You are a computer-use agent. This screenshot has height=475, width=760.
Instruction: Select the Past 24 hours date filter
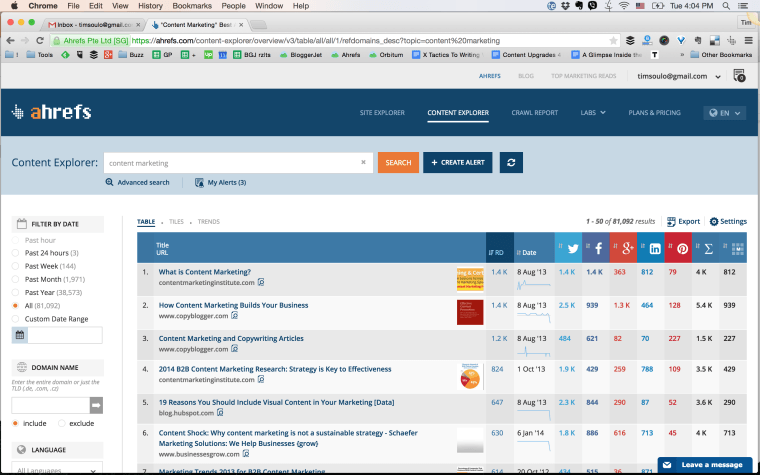(x=15, y=253)
